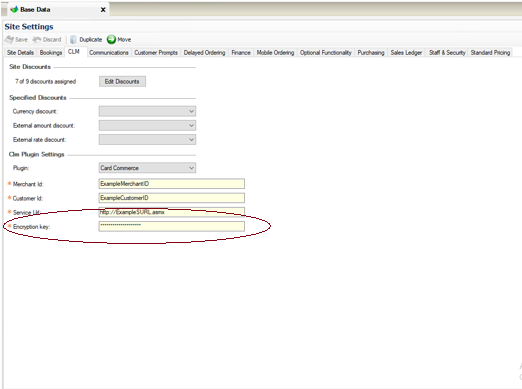Open the Staff & Security tab

[447, 53]
